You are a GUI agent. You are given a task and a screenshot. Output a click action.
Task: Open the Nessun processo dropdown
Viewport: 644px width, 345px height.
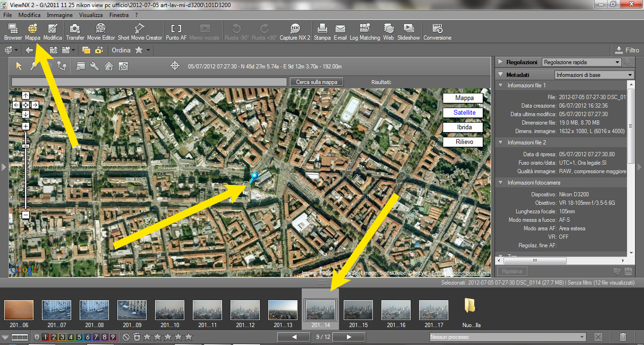[x=507, y=337]
